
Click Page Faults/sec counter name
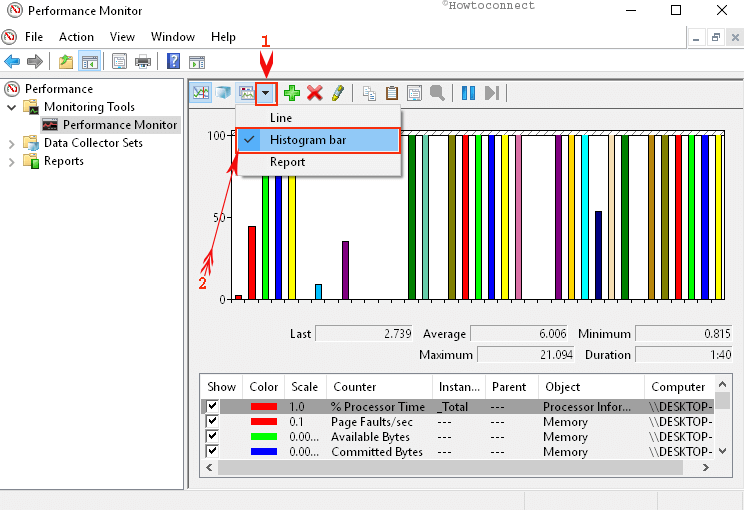point(372,422)
